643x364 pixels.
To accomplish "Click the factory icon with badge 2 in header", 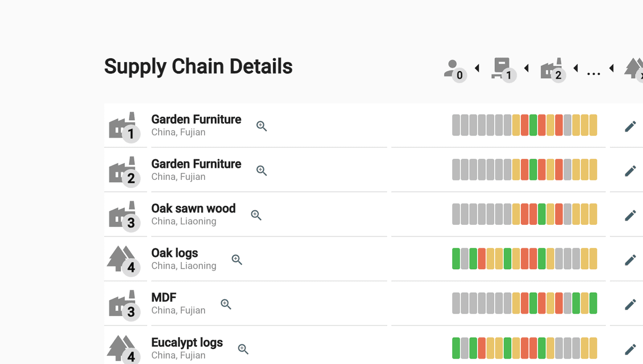I will 552,70.
